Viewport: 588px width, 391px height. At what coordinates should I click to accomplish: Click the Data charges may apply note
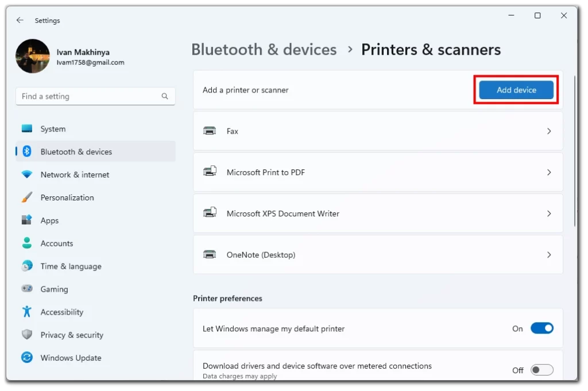coord(239,376)
